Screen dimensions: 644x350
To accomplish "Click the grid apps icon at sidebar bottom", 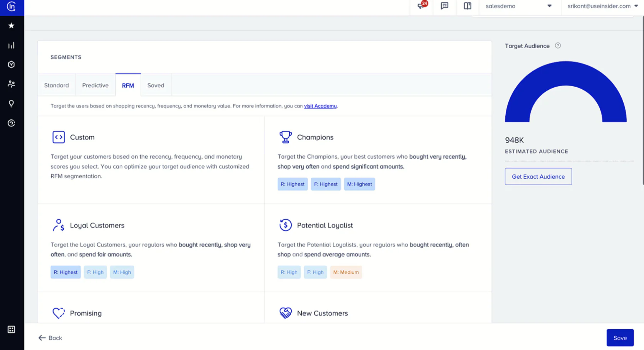I will pos(11,330).
